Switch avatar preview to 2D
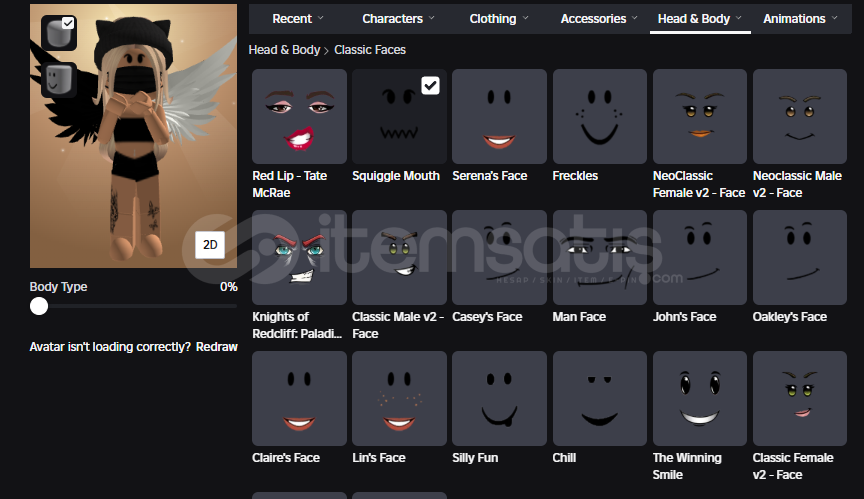This screenshot has height=499, width=864. (x=210, y=245)
